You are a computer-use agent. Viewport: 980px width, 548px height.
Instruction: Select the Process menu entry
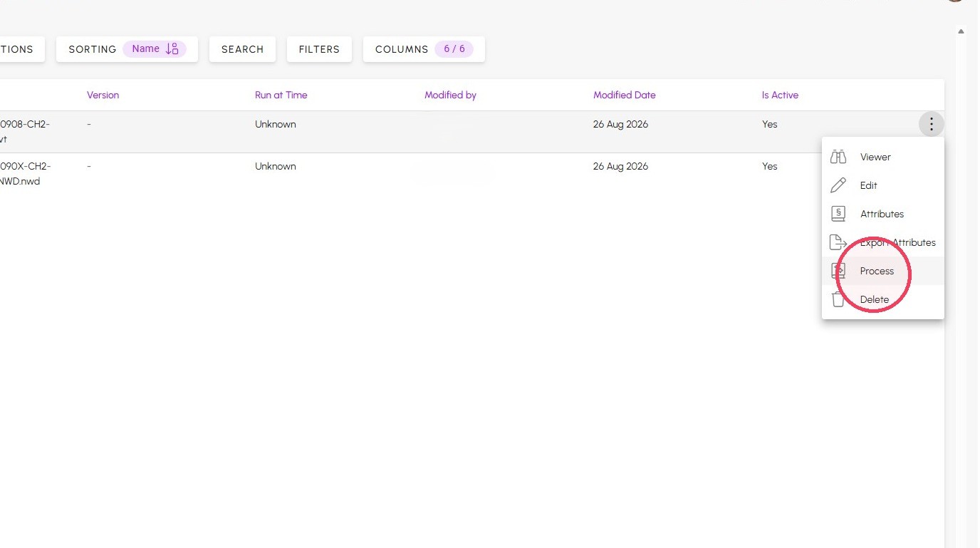[883, 271]
